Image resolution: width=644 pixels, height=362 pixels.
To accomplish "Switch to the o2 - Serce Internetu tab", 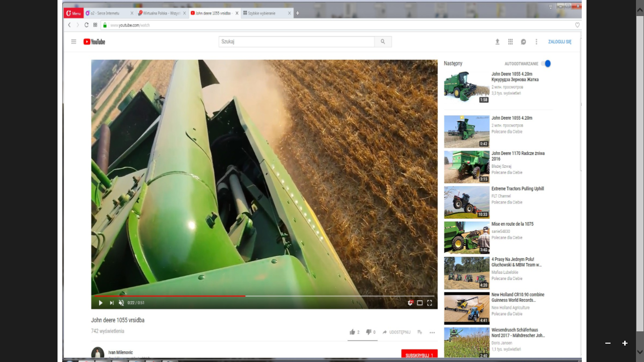I will (110, 13).
